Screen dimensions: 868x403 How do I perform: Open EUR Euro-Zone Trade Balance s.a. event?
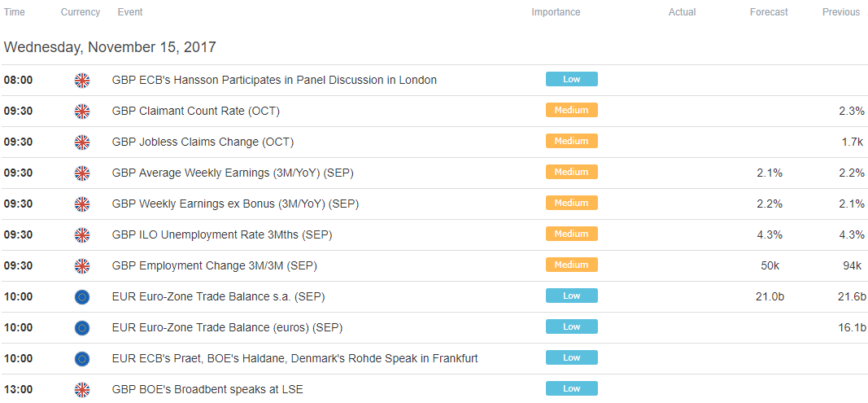[218, 297]
